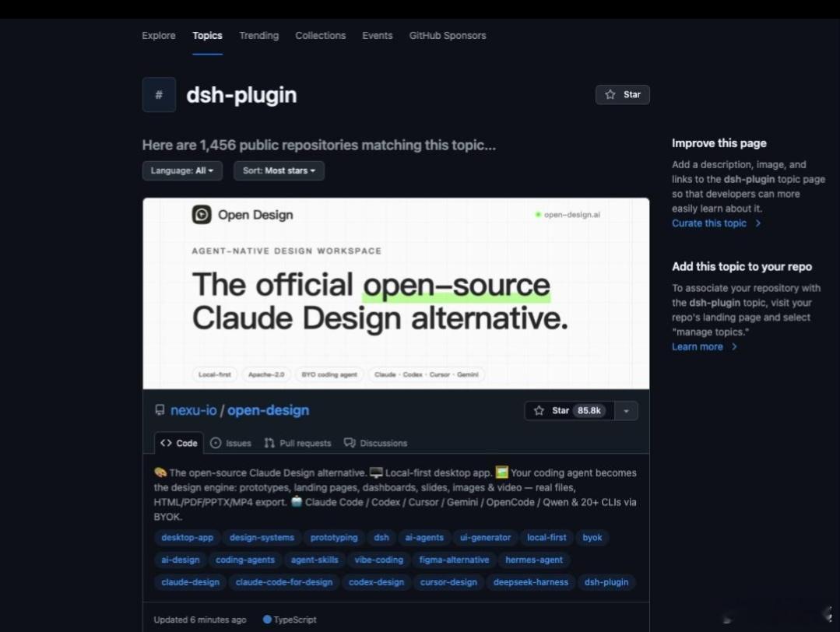
Task: Click the Learn more link
Action: (x=705, y=346)
